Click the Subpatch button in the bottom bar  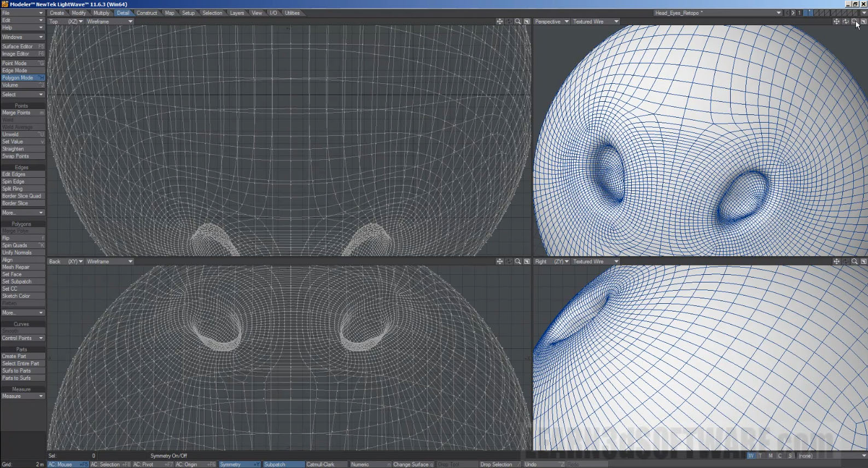coord(283,465)
